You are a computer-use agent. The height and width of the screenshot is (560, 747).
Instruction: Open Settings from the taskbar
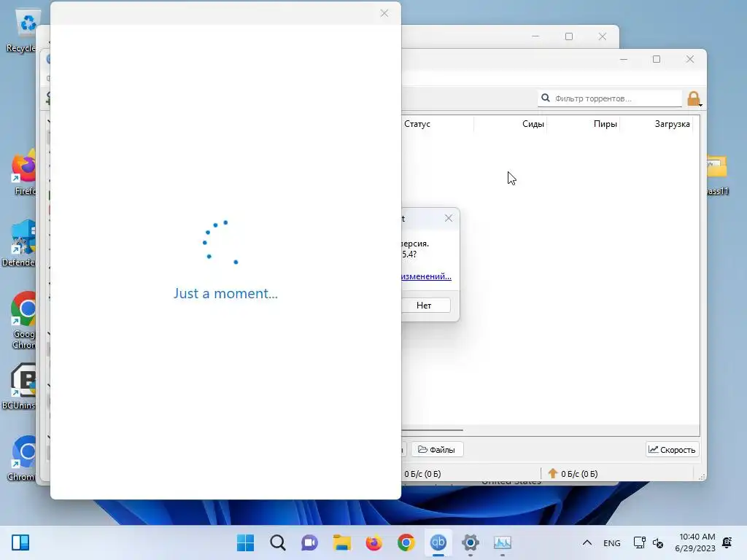coord(471,542)
